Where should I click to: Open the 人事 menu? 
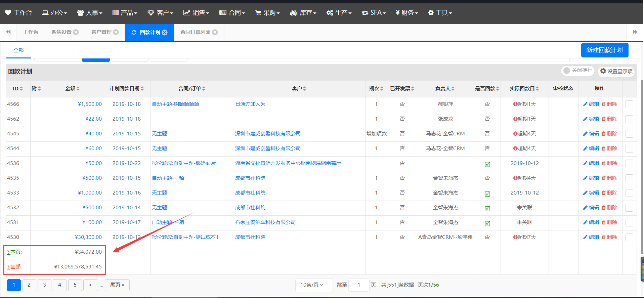click(90, 13)
